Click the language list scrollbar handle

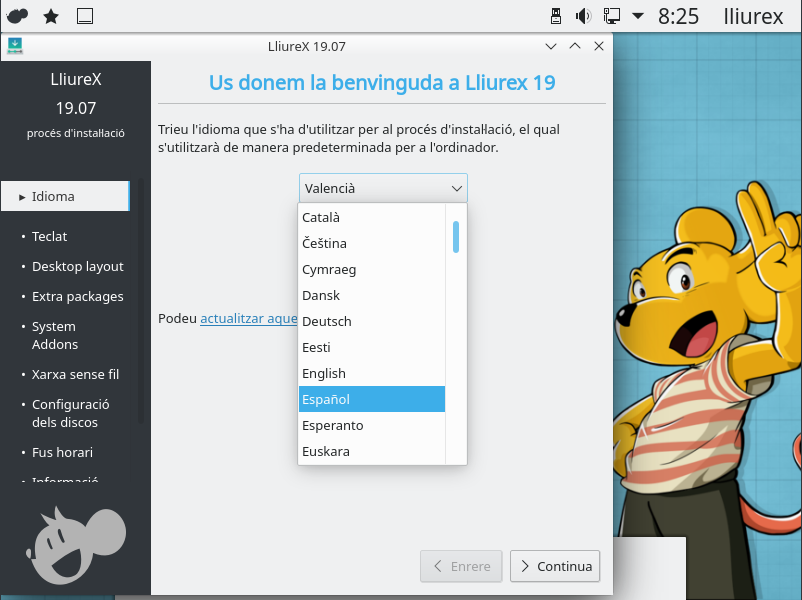pyautogui.click(x=456, y=237)
